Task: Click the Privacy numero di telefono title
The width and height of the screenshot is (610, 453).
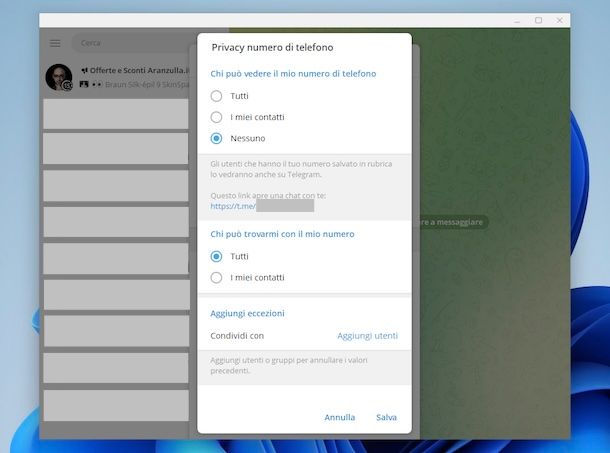Action: (x=272, y=47)
